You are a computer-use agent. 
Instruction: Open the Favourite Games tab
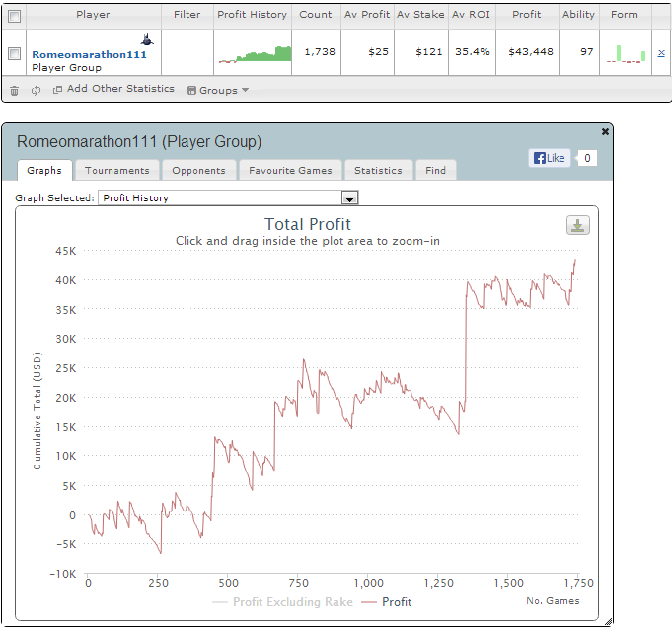pos(290,170)
